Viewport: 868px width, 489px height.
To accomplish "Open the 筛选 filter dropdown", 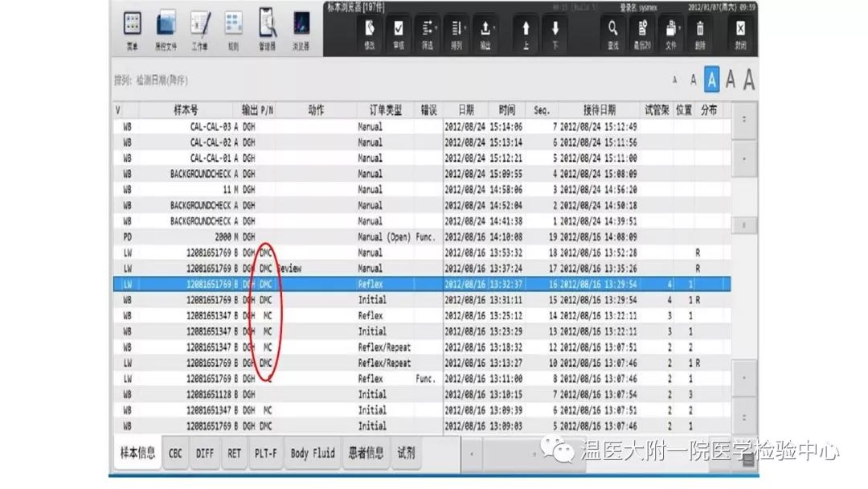I will [428, 35].
